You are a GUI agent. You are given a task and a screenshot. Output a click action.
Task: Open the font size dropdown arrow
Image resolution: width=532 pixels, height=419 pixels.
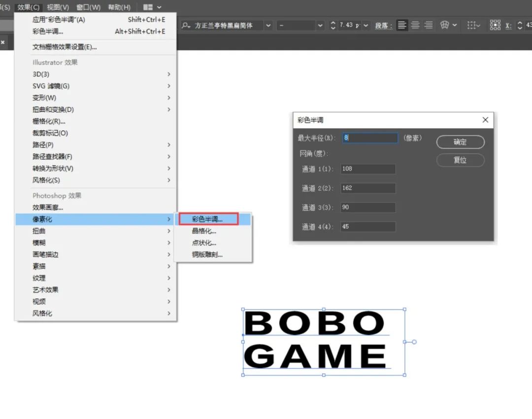[x=366, y=26]
